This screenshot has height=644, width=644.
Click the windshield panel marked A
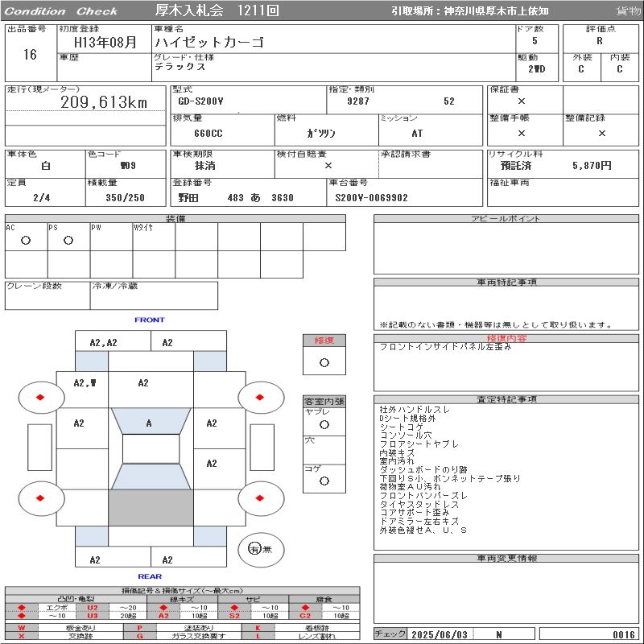(x=149, y=422)
